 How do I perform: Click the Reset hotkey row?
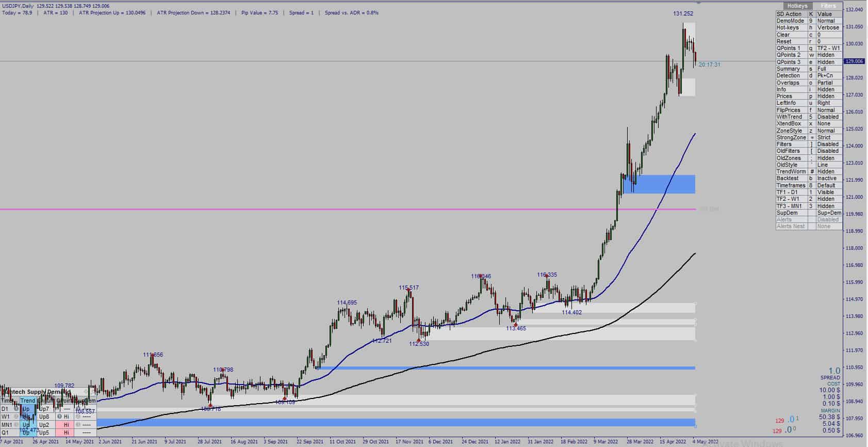pyautogui.click(x=809, y=41)
